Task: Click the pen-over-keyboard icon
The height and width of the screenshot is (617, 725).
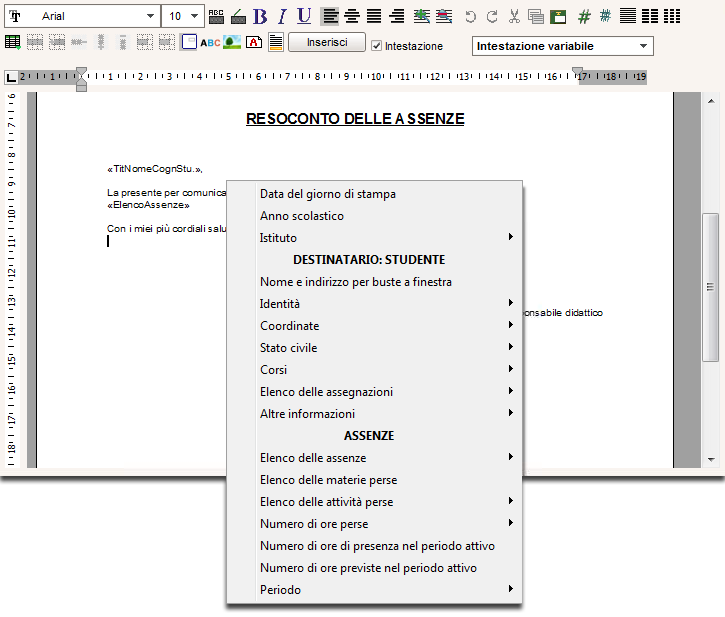Action: point(238,17)
